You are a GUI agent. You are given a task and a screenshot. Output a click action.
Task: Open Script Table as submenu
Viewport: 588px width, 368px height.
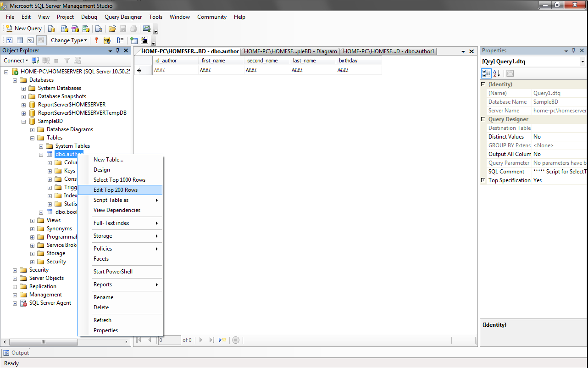[120, 200]
